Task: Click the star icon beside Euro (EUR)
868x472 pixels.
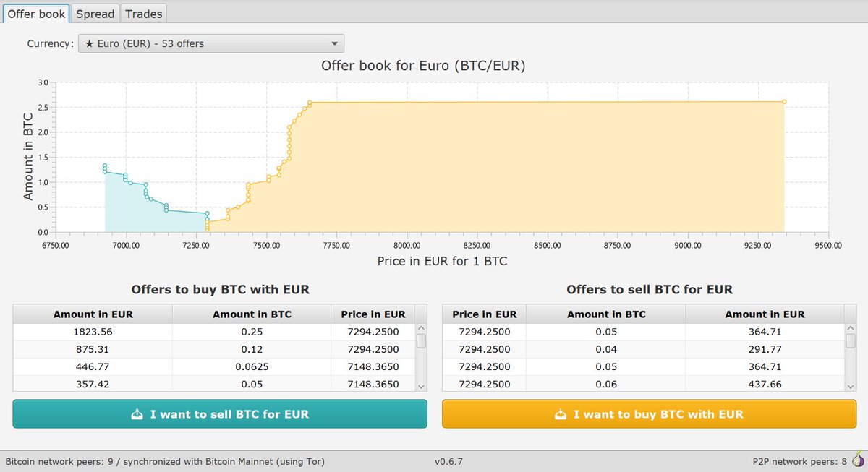Action: [89, 43]
